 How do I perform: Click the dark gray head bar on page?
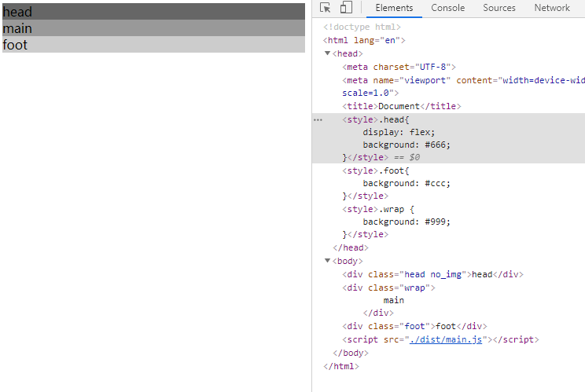pyautogui.click(x=153, y=12)
